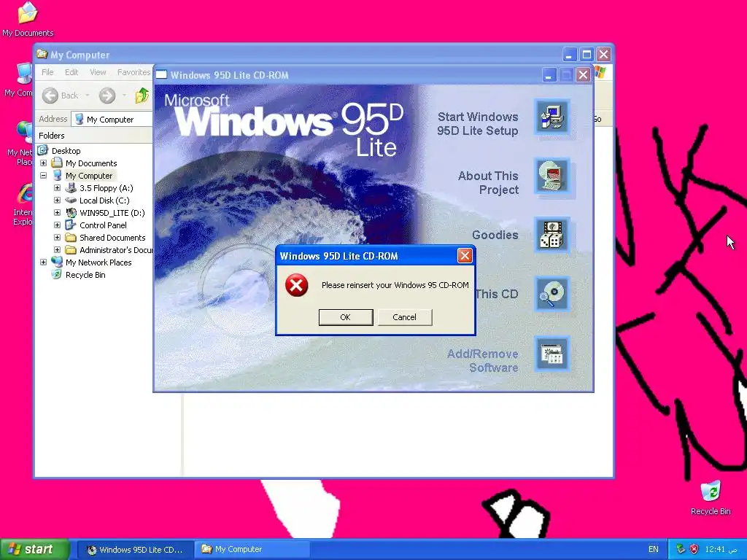
Task: Select Desktop in the Folders tree
Action: [66, 151]
